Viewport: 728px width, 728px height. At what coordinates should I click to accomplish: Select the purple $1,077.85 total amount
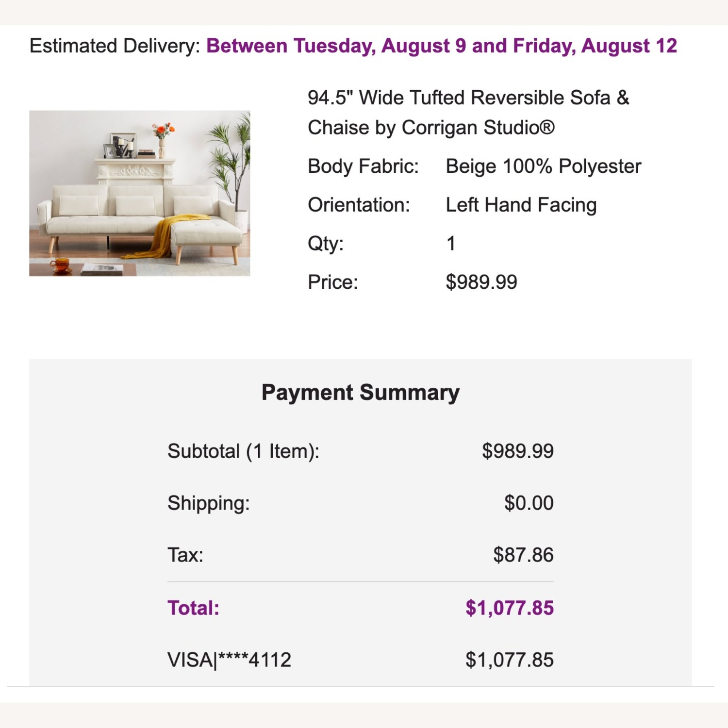point(509,608)
